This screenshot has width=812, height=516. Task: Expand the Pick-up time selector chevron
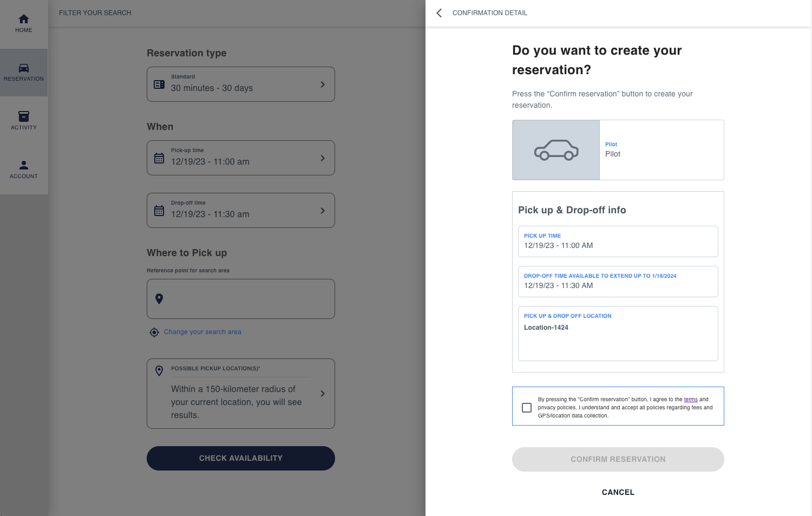click(323, 158)
